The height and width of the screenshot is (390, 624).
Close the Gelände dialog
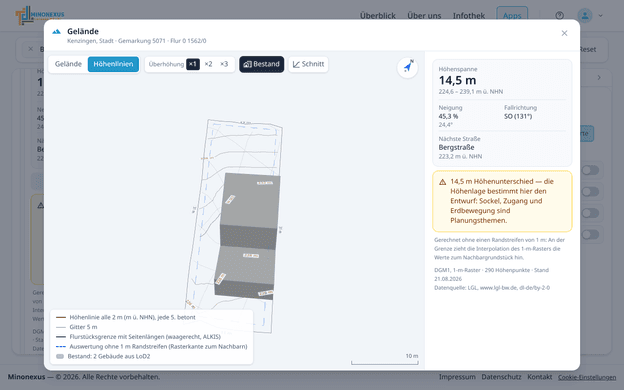click(x=564, y=33)
